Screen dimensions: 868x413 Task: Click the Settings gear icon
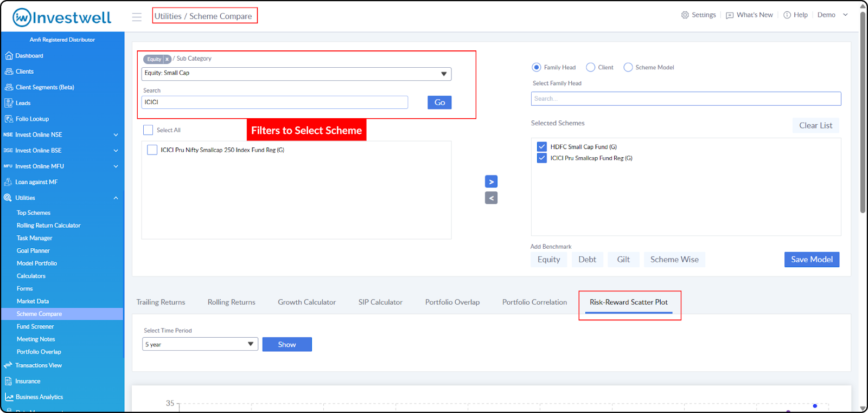685,15
